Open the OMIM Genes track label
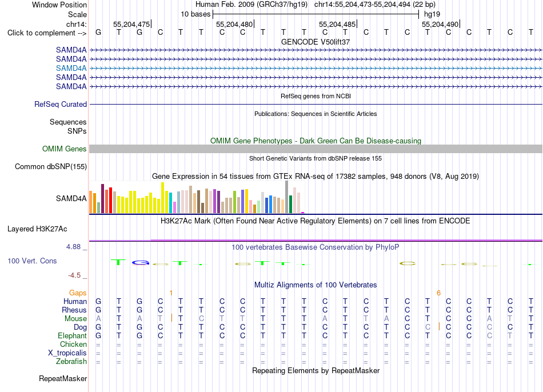Screen dimensions: 543x392 coord(64,149)
